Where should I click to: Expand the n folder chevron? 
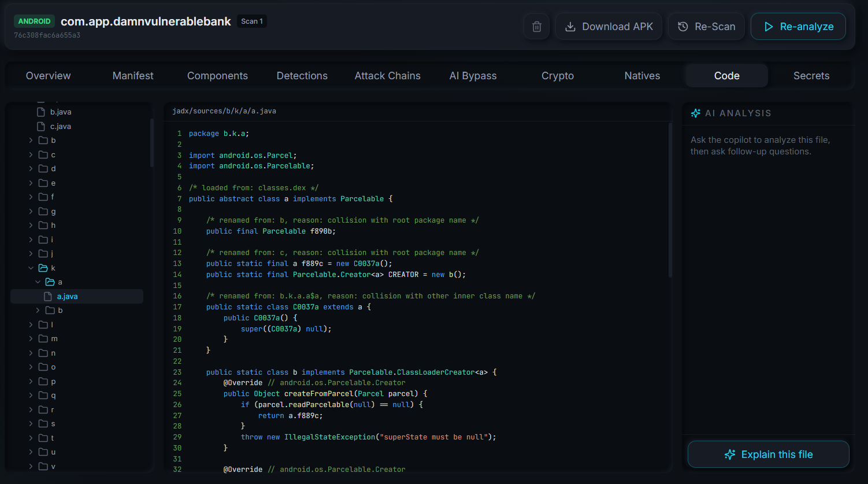click(31, 353)
